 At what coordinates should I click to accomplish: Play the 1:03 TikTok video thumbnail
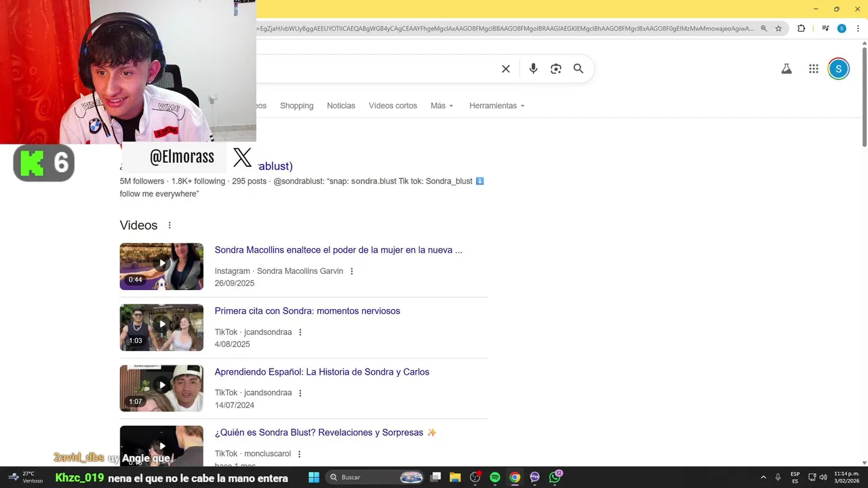click(x=161, y=327)
